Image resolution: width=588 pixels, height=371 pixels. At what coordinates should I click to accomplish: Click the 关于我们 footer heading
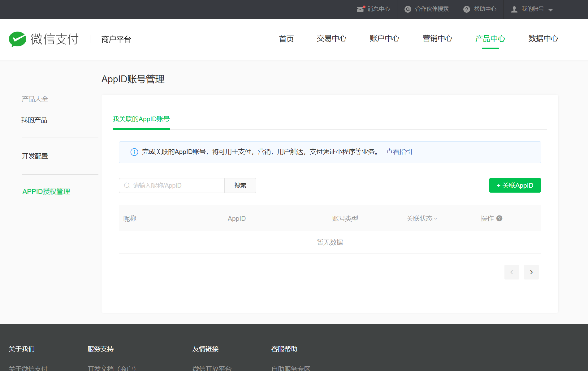[22, 349]
